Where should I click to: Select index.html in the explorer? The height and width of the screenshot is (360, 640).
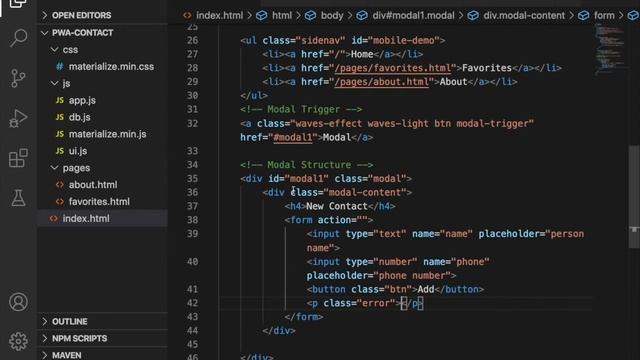(x=86, y=218)
